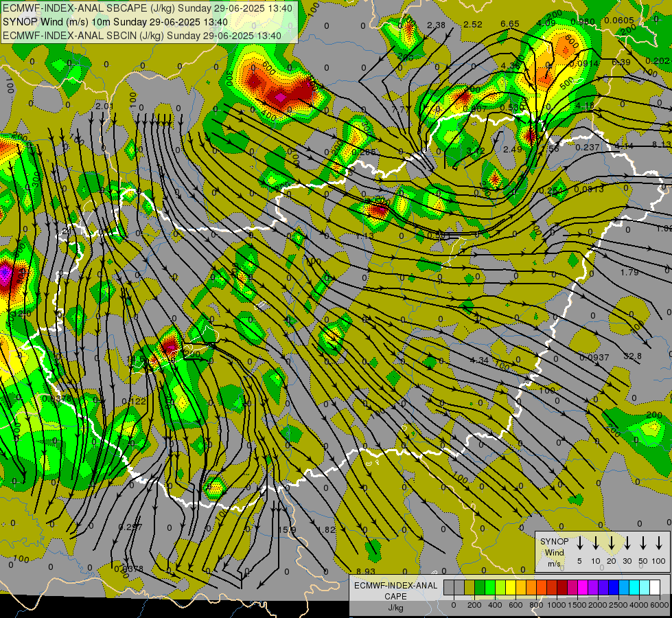Screen dimensions: 672x618
Task: Select the SBCIN title line in the header
Action: pos(142,36)
